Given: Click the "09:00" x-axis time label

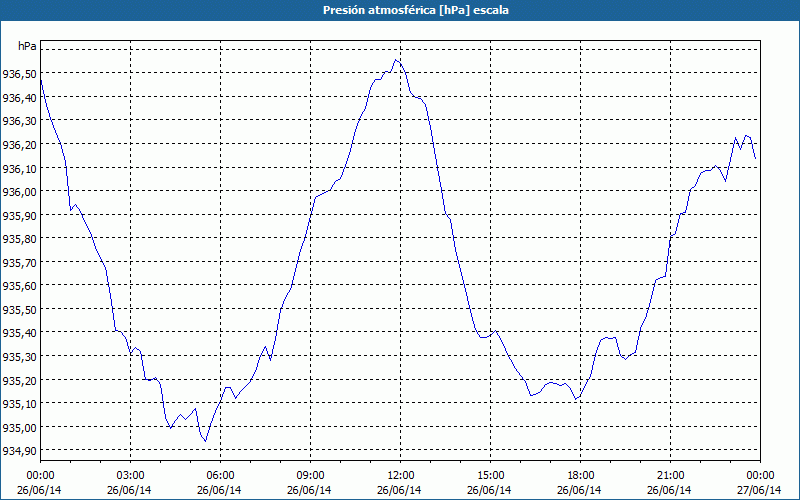Looking at the screenshot, I should [310, 476].
